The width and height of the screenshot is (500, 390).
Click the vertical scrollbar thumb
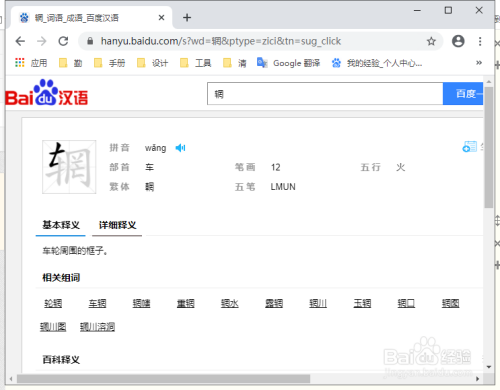[x=489, y=148]
